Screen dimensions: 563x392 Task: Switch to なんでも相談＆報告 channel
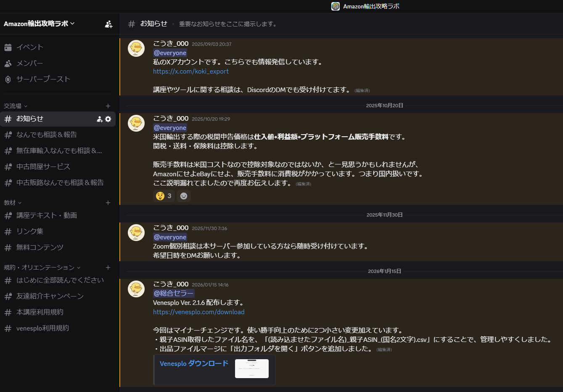pos(47,135)
